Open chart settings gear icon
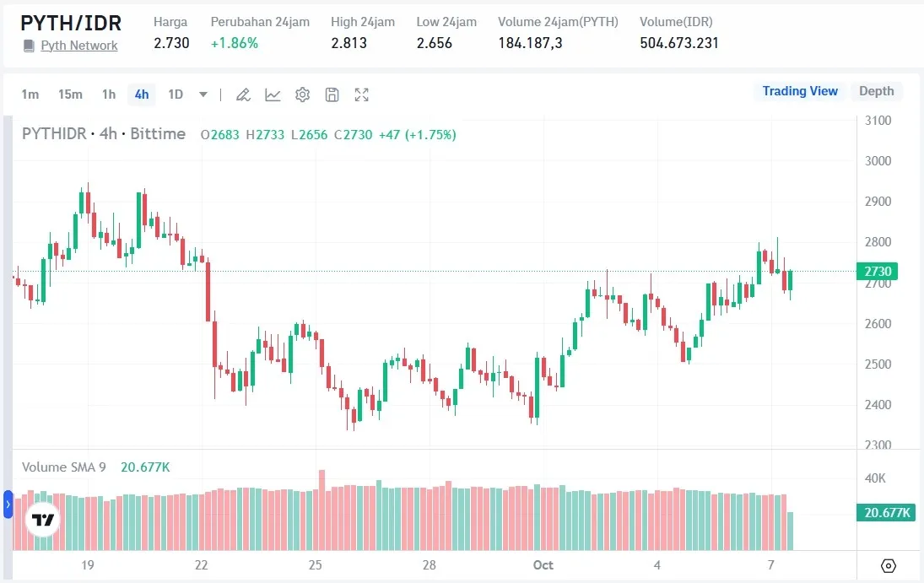924x583 pixels. (x=302, y=94)
